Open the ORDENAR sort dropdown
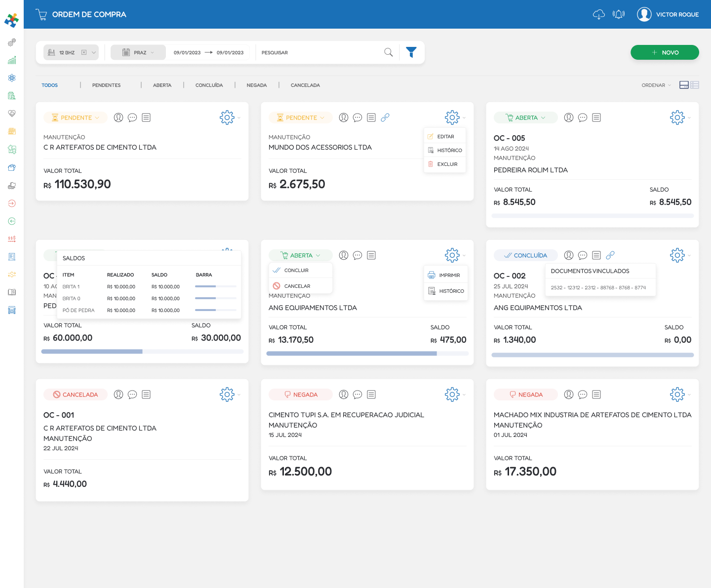 tap(656, 85)
